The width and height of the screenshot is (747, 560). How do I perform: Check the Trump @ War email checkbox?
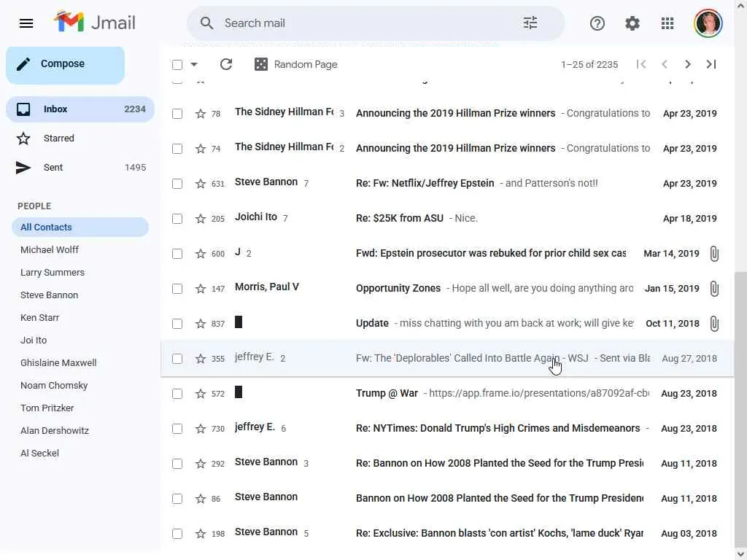(x=177, y=394)
